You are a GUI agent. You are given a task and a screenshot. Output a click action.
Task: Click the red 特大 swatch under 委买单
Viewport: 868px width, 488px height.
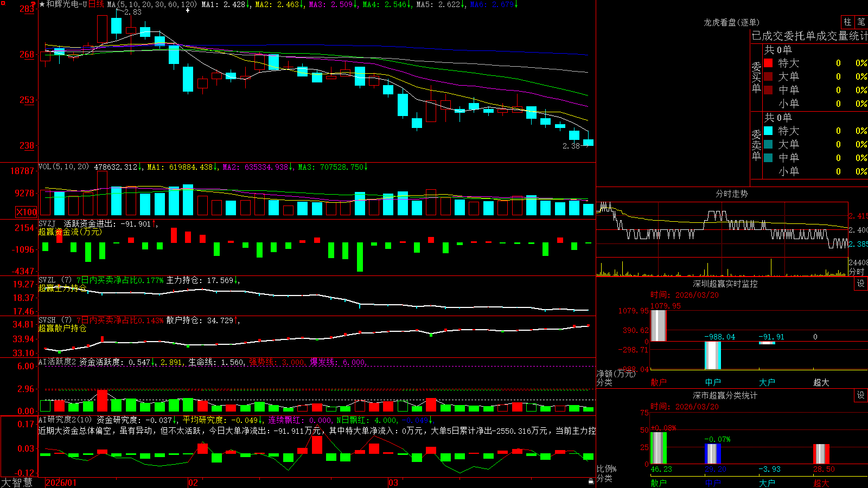tap(768, 63)
